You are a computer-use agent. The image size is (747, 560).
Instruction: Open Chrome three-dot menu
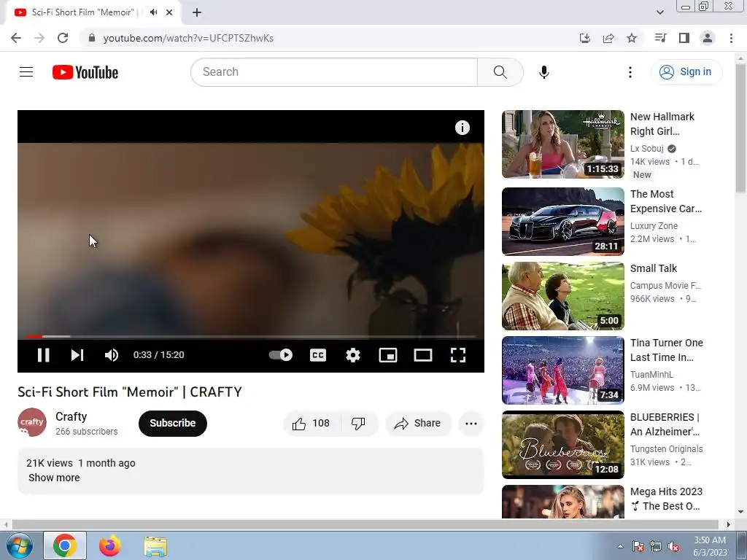coord(731,38)
